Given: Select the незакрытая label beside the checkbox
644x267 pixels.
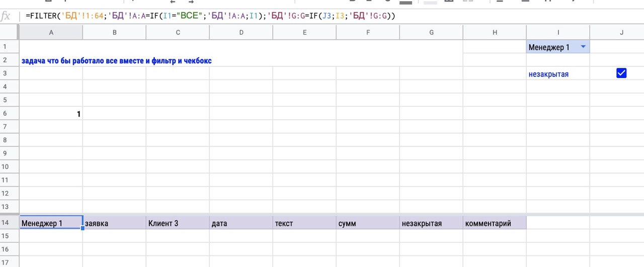Looking at the screenshot, I should [548, 74].
